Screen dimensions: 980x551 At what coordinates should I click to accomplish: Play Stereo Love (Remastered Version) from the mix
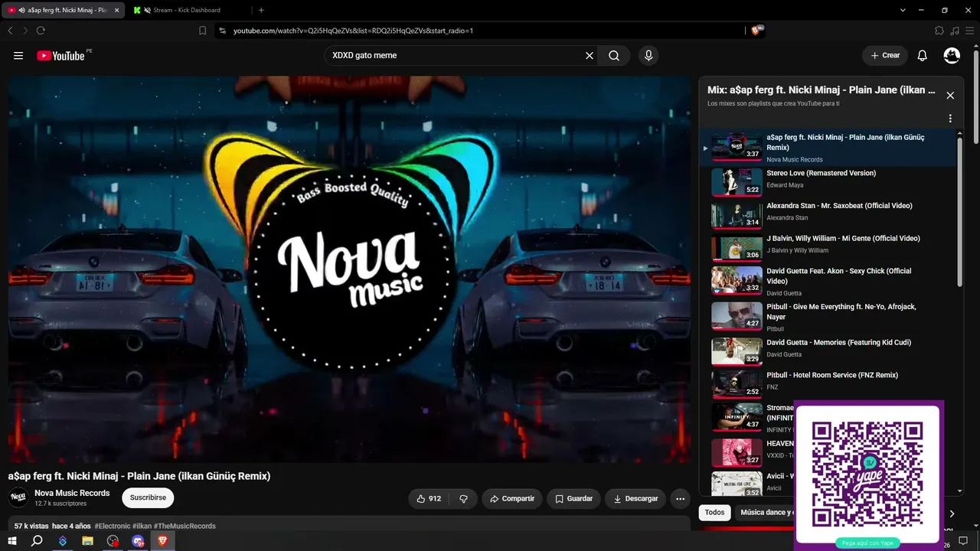click(x=831, y=181)
